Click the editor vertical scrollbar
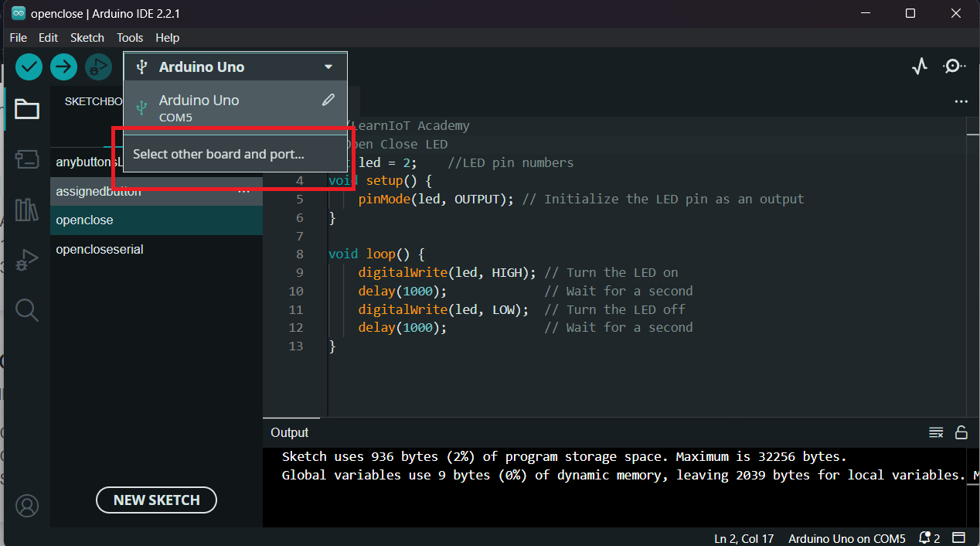This screenshot has height=546, width=980. [973, 267]
